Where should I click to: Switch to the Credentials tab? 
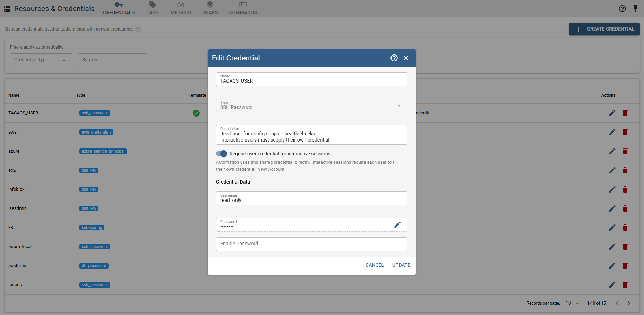[119, 9]
